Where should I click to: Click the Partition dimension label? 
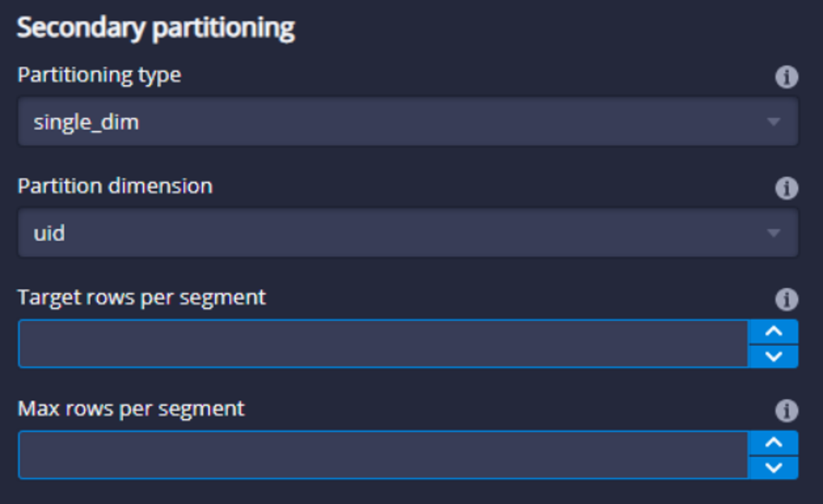coord(115,186)
